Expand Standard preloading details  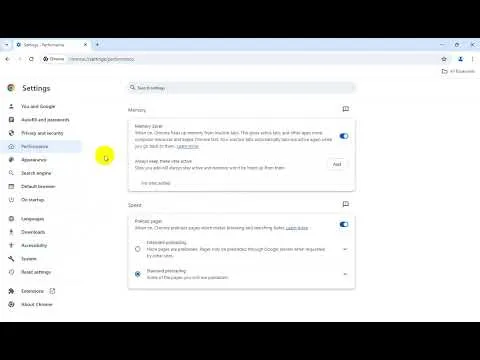pos(345,274)
